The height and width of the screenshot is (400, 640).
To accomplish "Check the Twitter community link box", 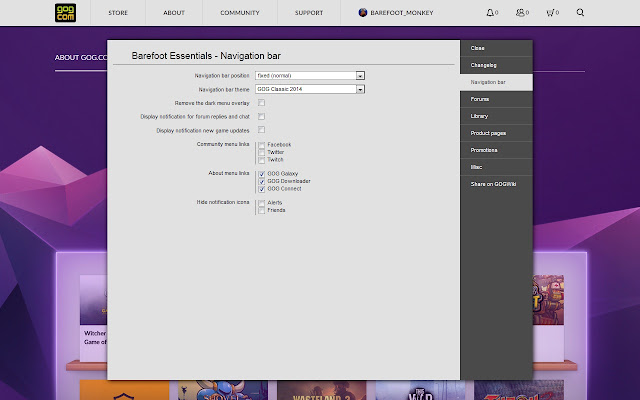I will (262, 152).
